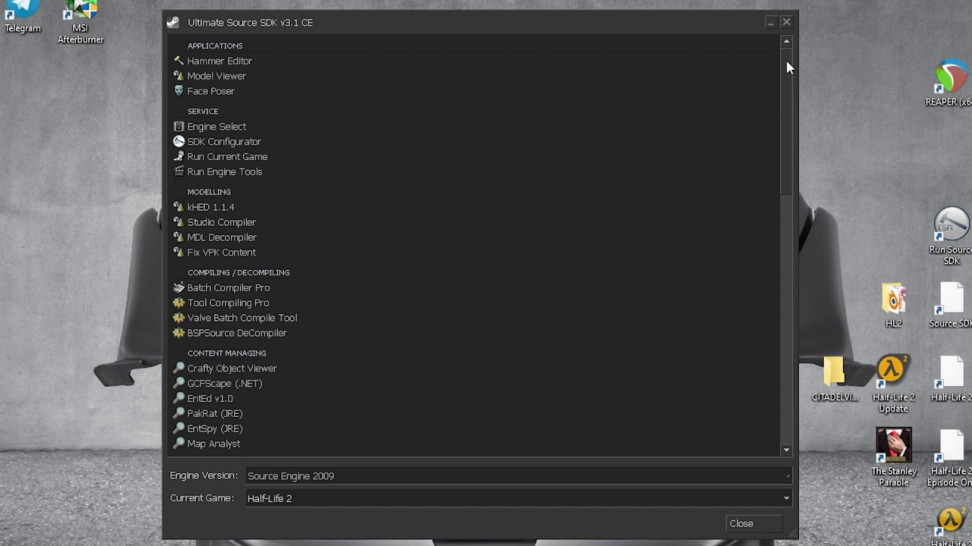
Task: Launch PakRat (JRE) entry
Action: click(x=215, y=413)
